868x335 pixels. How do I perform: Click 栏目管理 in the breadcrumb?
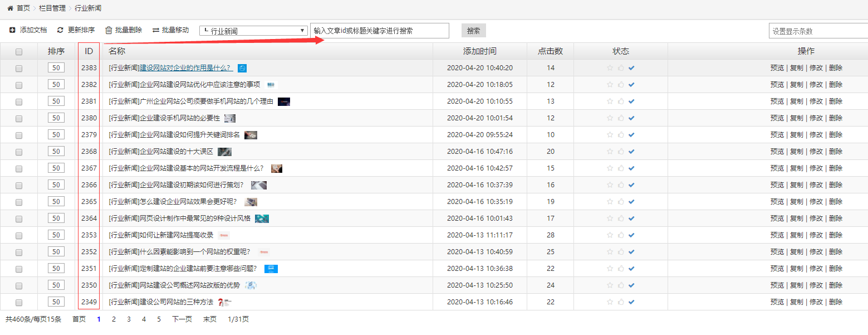(52, 8)
